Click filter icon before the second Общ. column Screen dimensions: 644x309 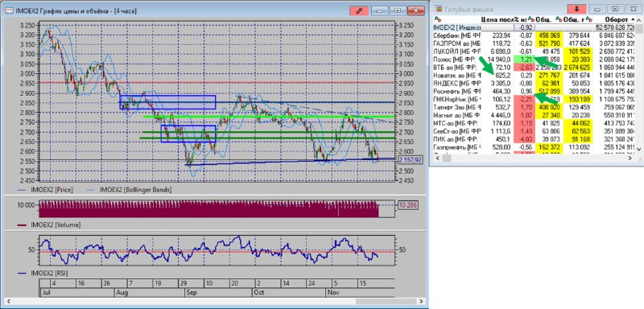tap(559, 19)
